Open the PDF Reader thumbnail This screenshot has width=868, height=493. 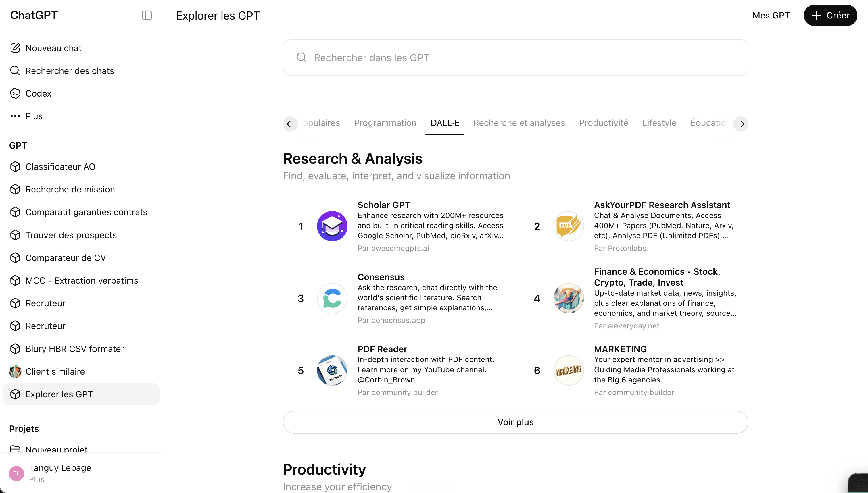click(332, 370)
